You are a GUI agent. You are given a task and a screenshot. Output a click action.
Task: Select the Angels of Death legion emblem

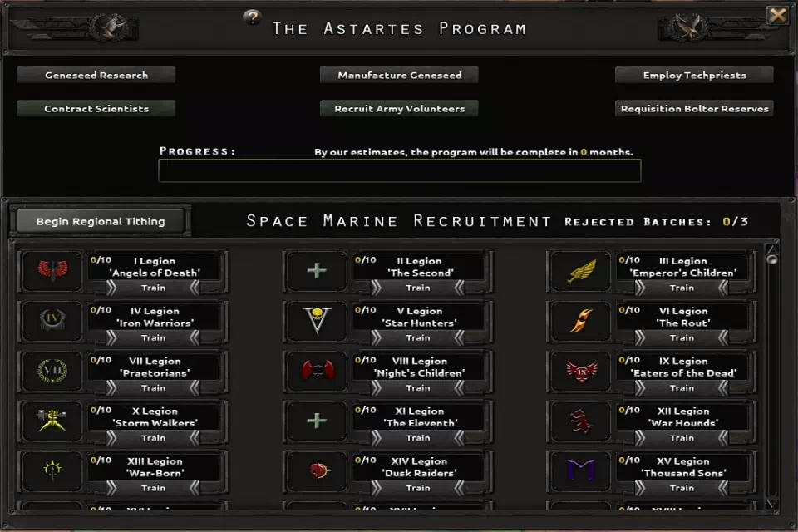[51, 271]
